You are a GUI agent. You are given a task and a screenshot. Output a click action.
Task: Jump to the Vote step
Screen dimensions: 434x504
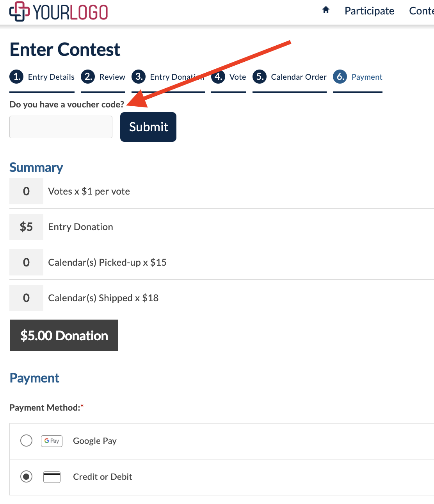coord(237,77)
